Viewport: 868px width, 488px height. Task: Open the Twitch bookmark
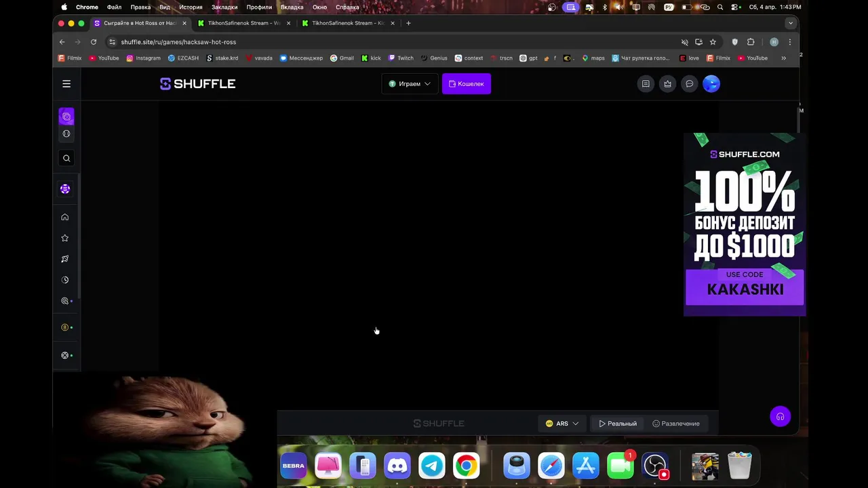(401, 58)
